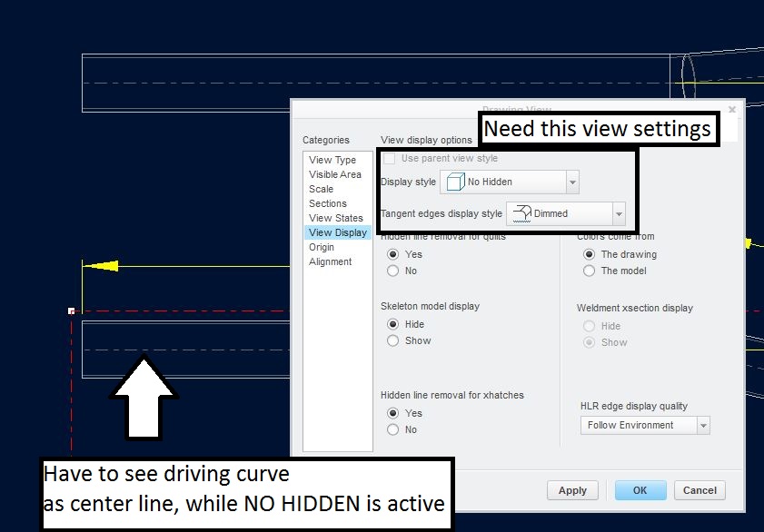The width and height of the screenshot is (764, 532).
Task: Select Yes for hidden line removal for quilts
Action: [392, 254]
